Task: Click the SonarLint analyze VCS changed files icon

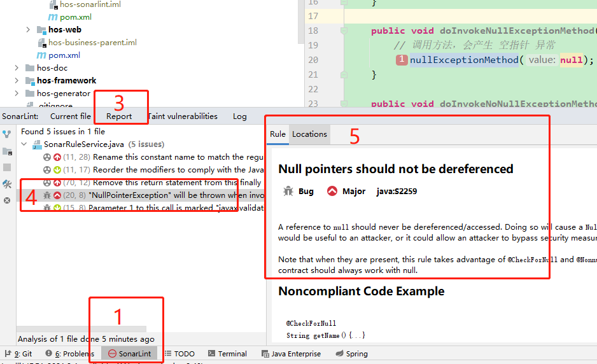Action: coord(7,134)
